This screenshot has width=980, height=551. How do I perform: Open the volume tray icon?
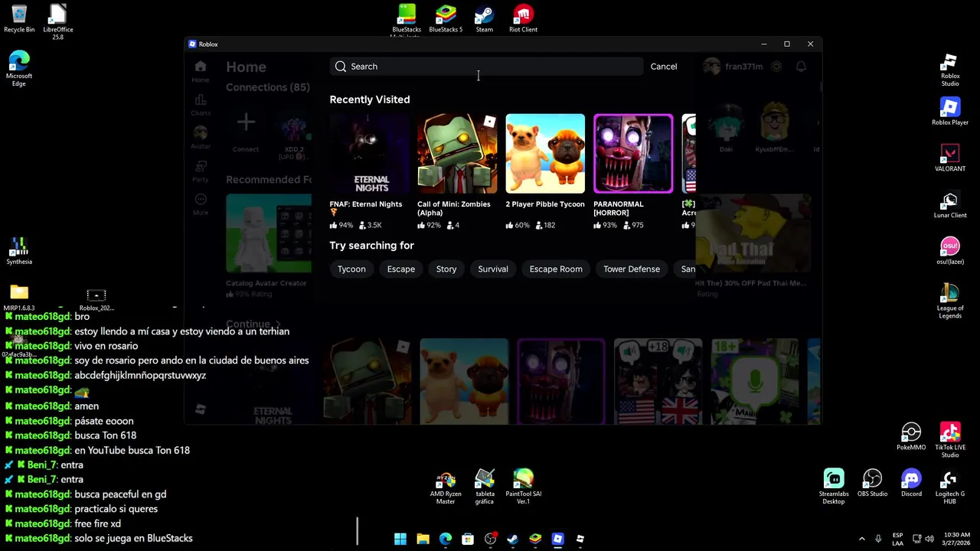click(931, 540)
